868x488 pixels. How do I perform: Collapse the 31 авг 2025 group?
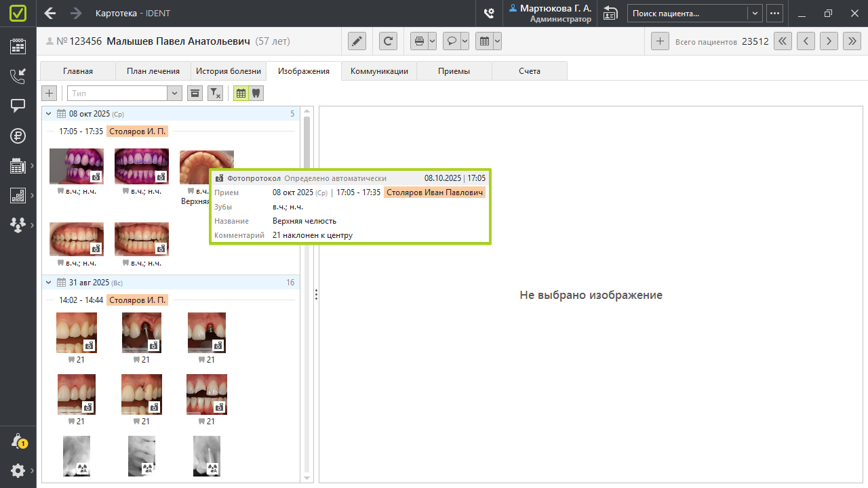coord(48,283)
